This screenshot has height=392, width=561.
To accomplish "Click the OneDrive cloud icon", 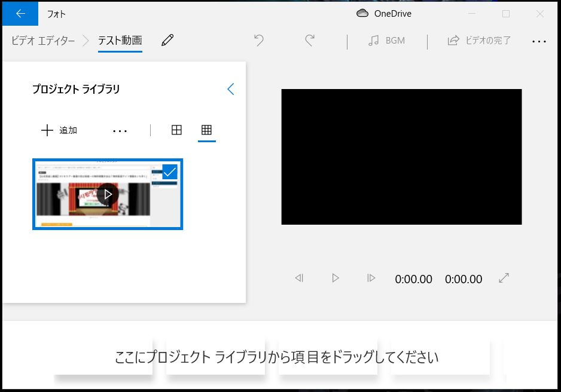I will (x=362, y=13).
